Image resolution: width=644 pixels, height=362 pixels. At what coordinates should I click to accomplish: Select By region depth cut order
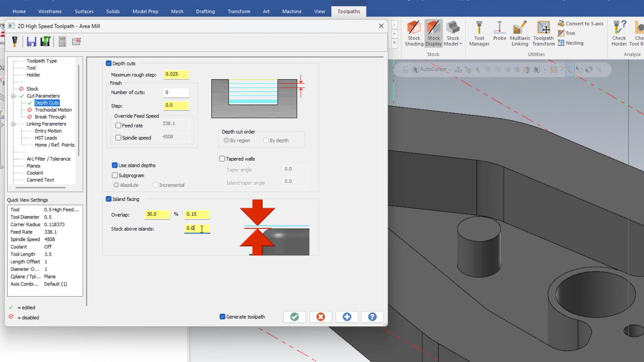(226, 140)
